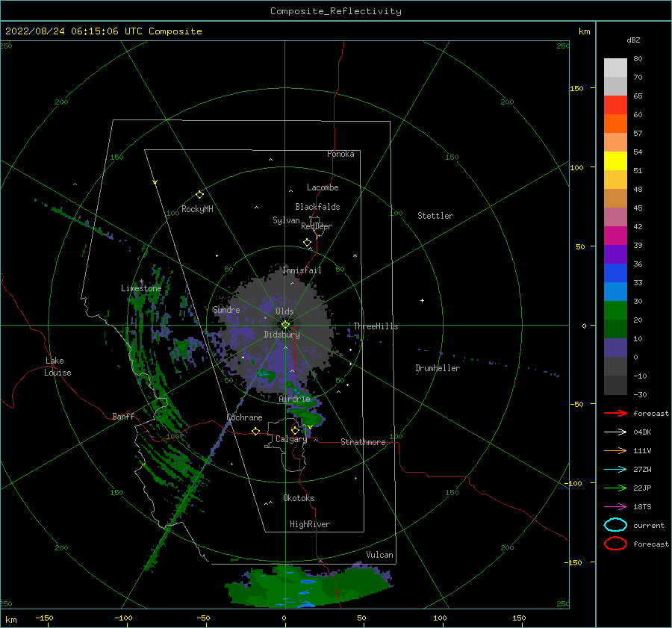This screenshot has height=628, width=672.
Task: Pick the cyan 27ZW arrow legend icon
Action: click(615, 470)
